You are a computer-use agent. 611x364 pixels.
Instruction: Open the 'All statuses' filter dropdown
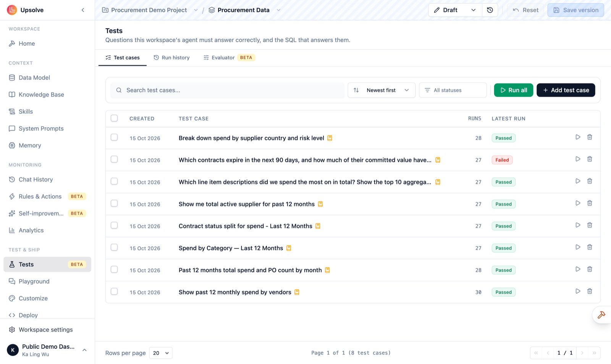click(x=453, y=90)
